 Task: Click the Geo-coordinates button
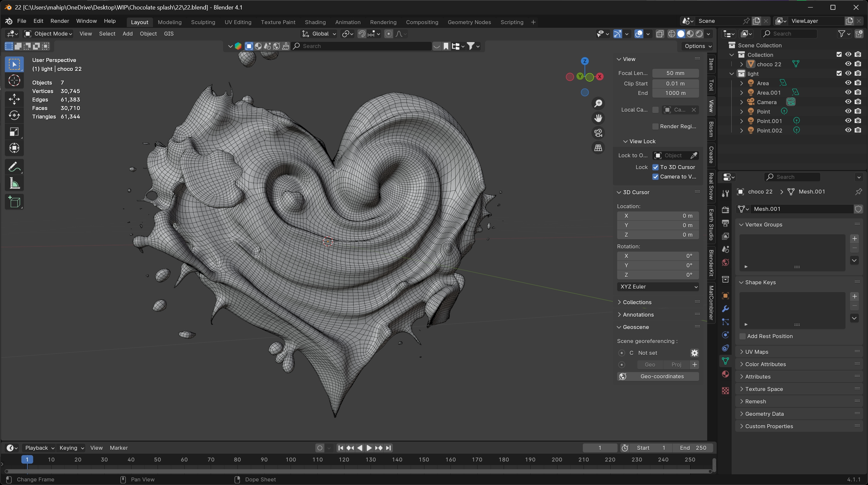pyautogui.click(x=658, y=376)
